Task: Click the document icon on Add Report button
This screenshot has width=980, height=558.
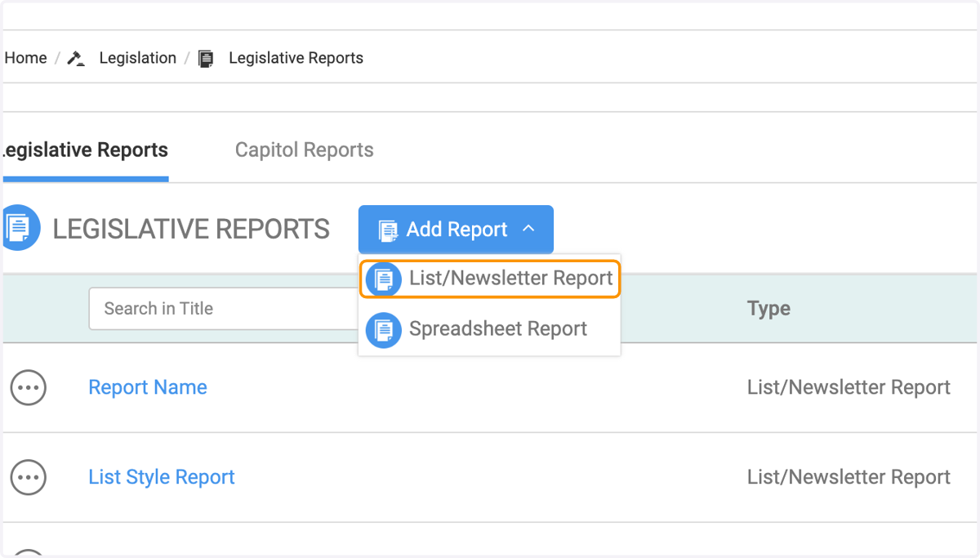Action: (388, 230)
